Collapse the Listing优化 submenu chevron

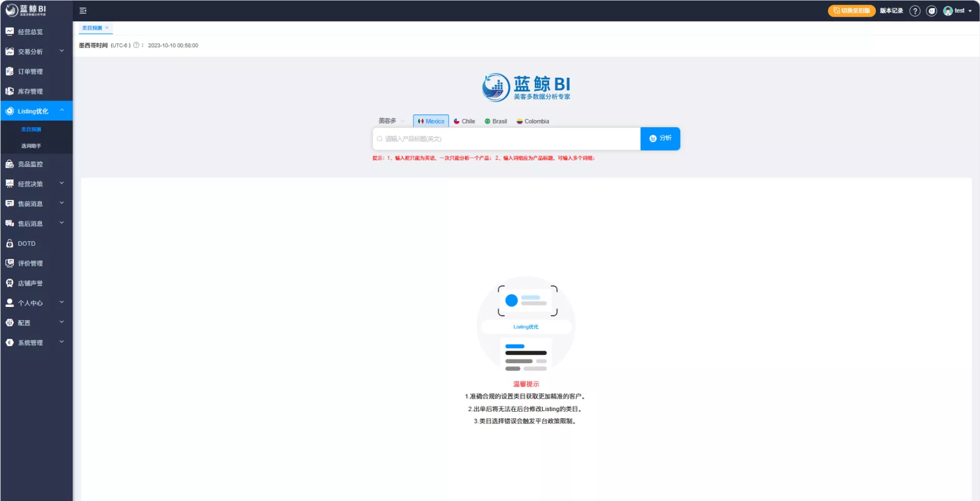(62, 110)
